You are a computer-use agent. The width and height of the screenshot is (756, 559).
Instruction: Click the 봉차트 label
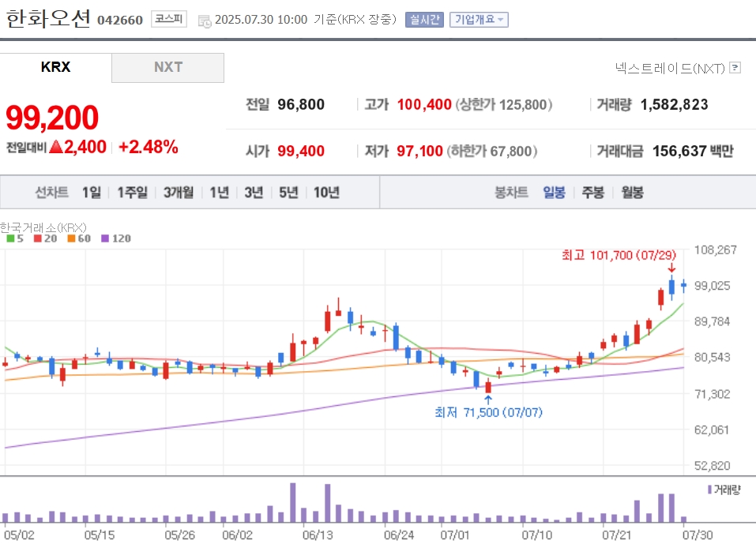click(x=511, y=193)
